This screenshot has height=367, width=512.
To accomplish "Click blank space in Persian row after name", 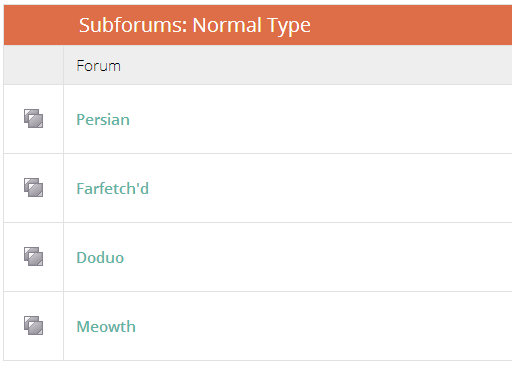I will pyautogui.click(x=320, y=119).
